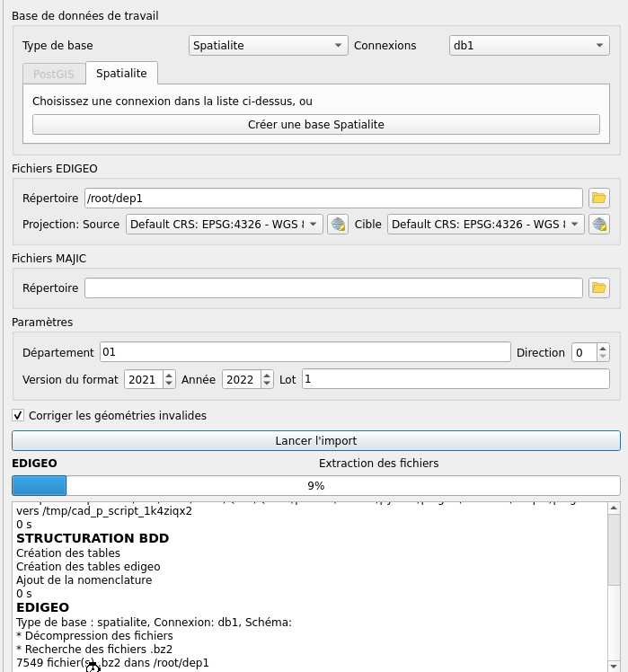Open the Cible projection combo box
Viewport: 628px width, 672px height.
tap(485, 225)
